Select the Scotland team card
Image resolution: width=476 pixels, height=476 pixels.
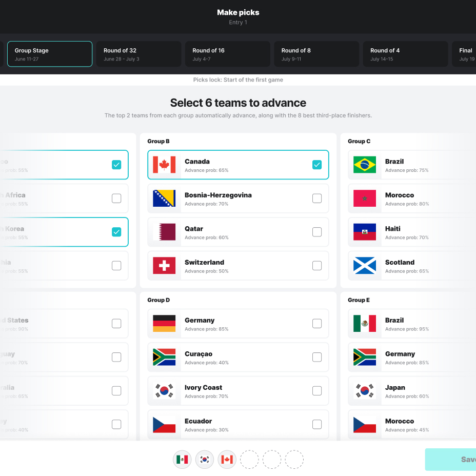[x=412, y=266]
